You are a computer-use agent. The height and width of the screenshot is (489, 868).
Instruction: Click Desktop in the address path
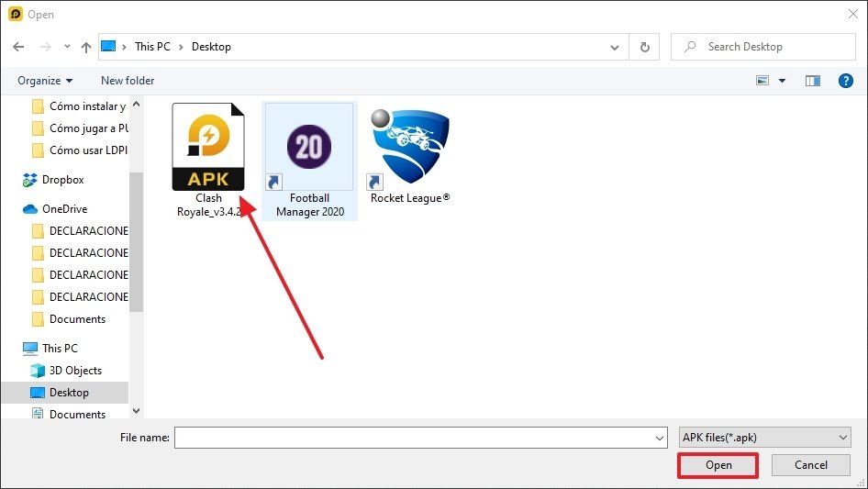[211, 47]
